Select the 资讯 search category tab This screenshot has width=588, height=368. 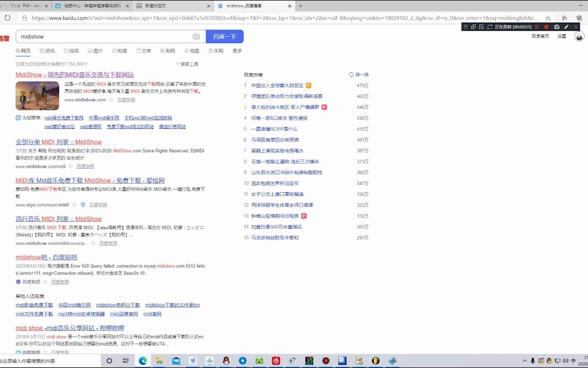tap(47, 51)
